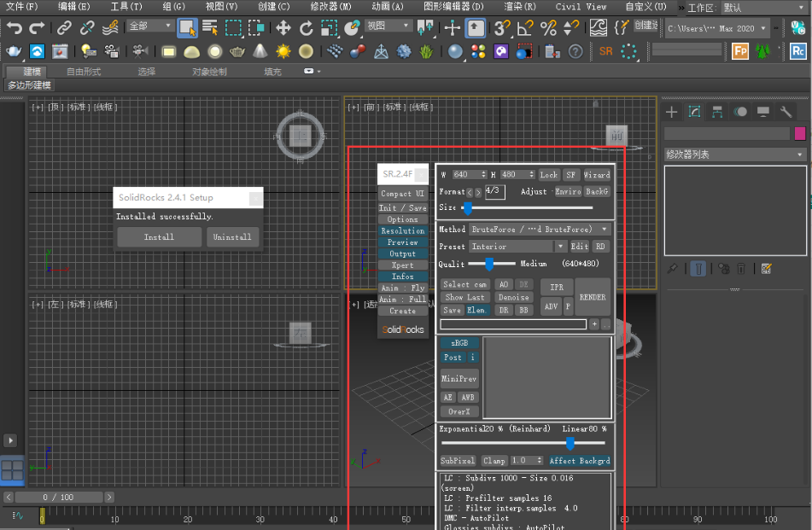Toggle the Affect Backgrd option

pyautogui.click(x=580, y=461)
